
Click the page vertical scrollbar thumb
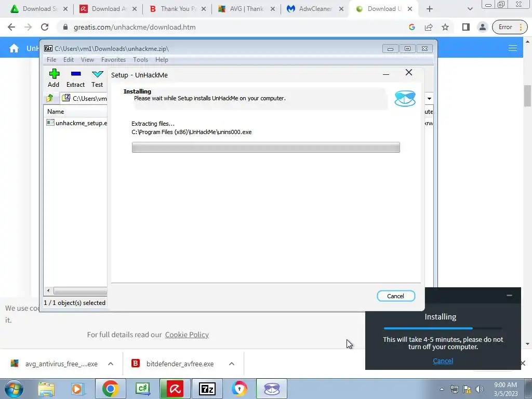pos(527,96)
